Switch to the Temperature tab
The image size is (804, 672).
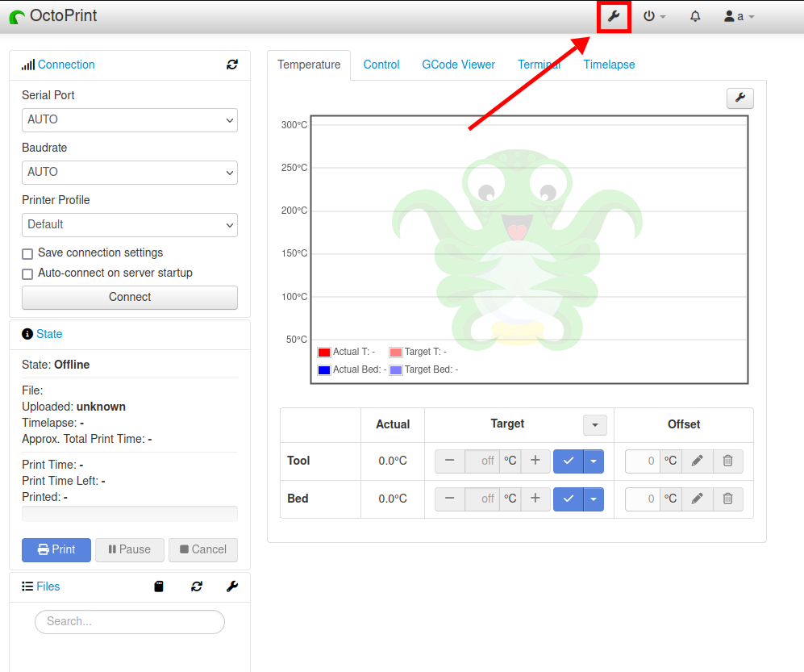pyautogui.click(x=309, y=65)
